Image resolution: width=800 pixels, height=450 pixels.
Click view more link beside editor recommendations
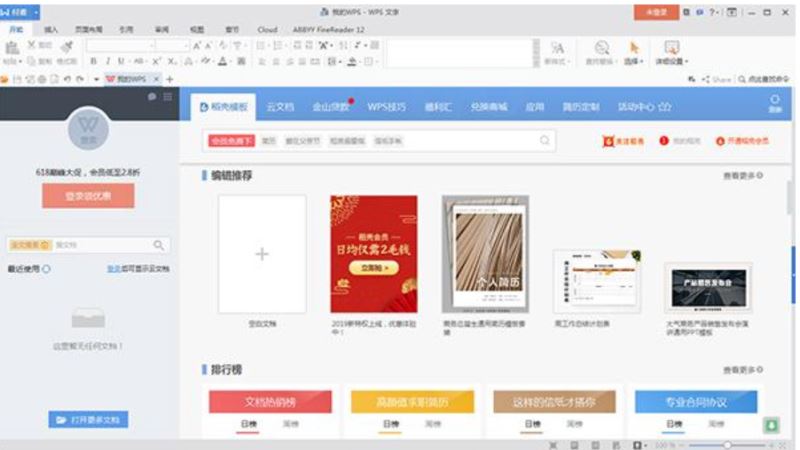[743, 176]
